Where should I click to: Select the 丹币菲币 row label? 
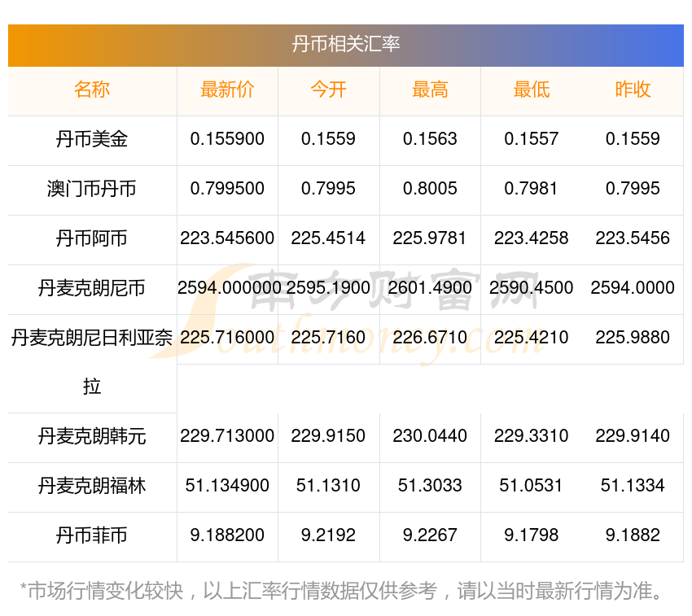tap(92, 535)
